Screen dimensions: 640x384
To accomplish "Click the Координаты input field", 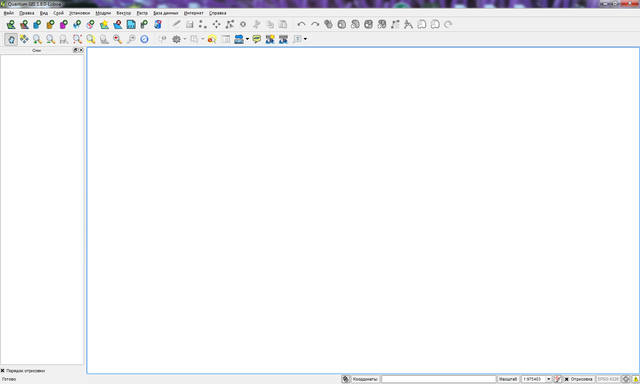I will coord(438,379).
